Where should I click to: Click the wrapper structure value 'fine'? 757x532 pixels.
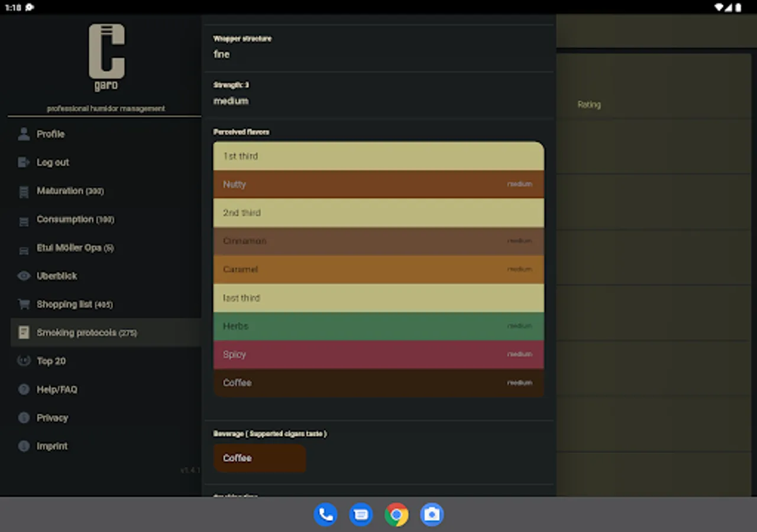222,54
